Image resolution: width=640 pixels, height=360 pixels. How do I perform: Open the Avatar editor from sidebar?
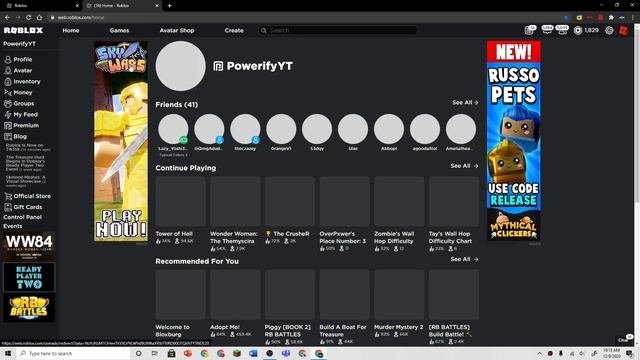click(x=18, y=70)
